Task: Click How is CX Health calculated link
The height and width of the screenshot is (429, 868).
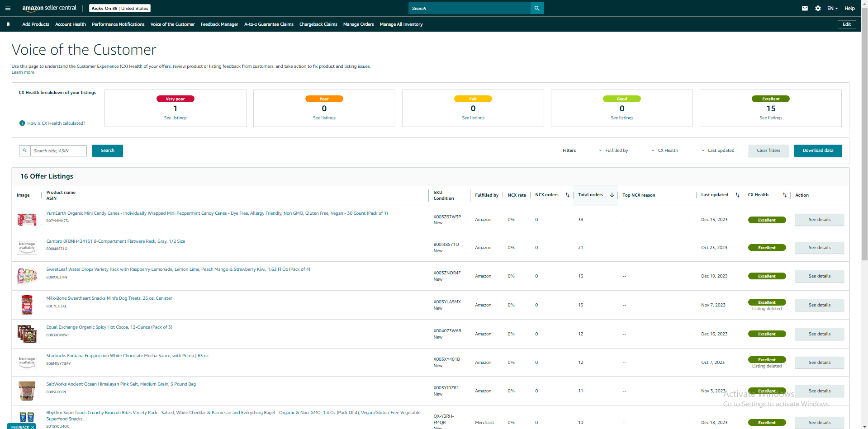Action: pos(56,123)
